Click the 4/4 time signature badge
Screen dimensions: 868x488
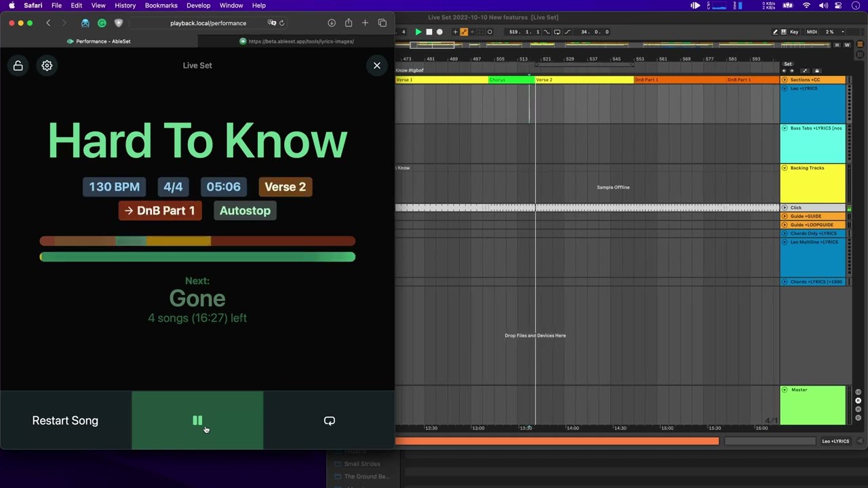click(x=173, y=187)
